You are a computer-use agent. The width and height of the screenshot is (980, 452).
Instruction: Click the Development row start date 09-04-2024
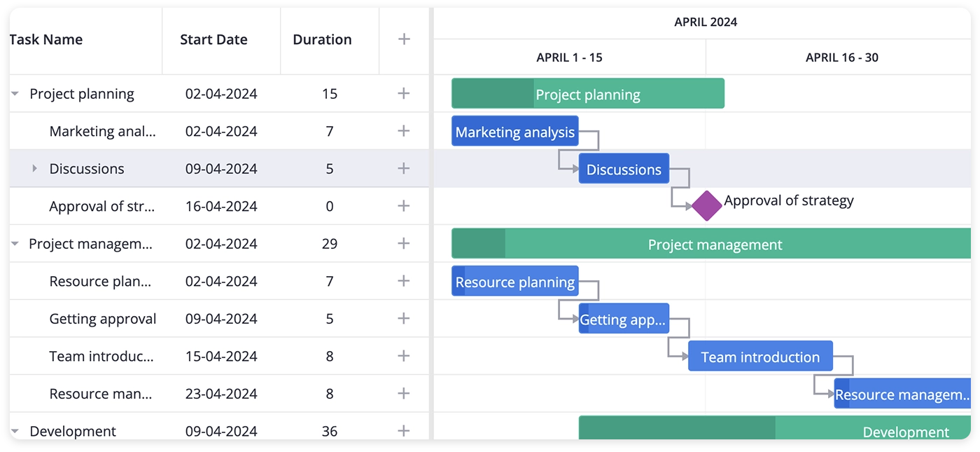[x=221, y=432]
